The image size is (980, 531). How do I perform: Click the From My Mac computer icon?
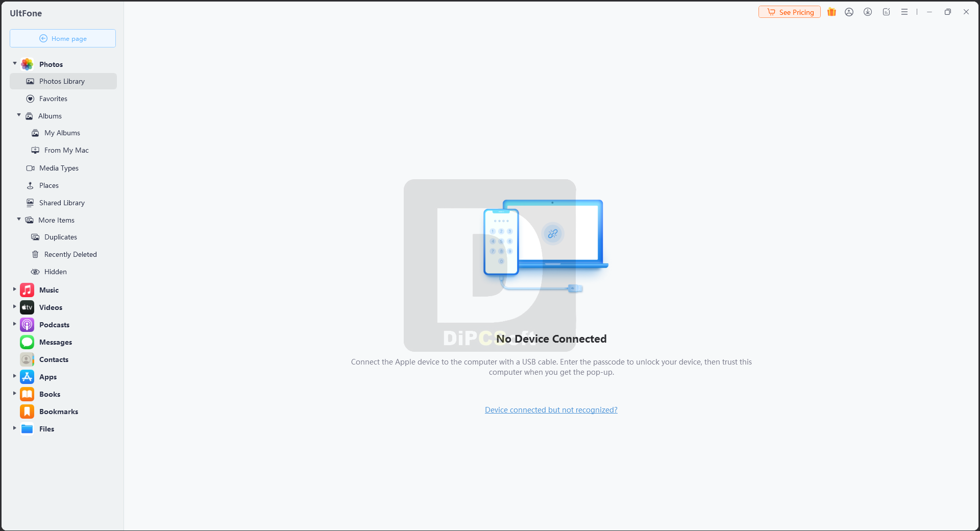point(35,150)
